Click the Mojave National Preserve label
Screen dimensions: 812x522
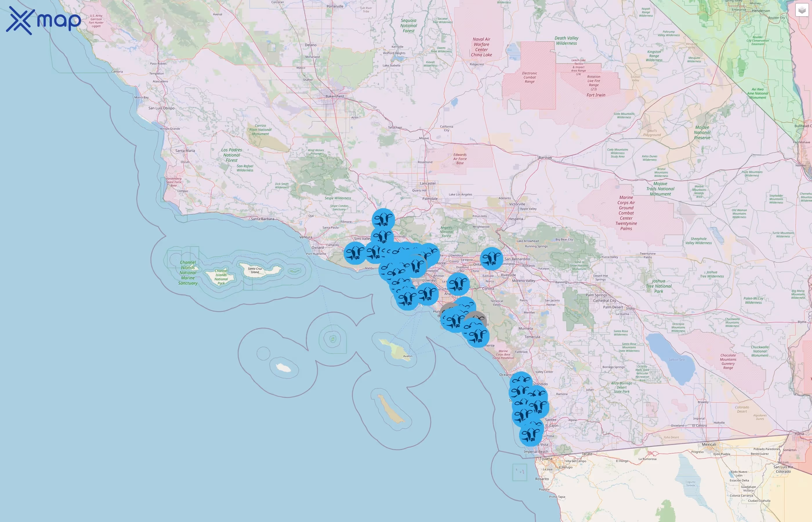[x=702, y=133]
